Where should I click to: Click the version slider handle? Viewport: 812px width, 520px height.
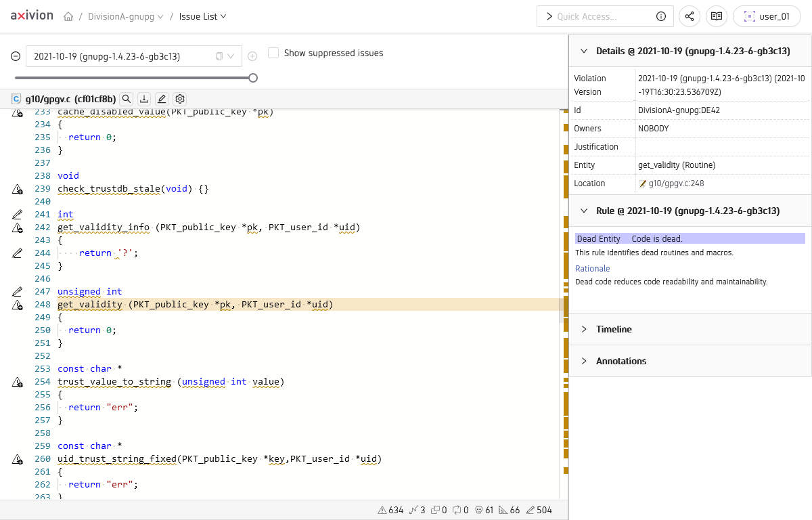click(x=253, y=78)
